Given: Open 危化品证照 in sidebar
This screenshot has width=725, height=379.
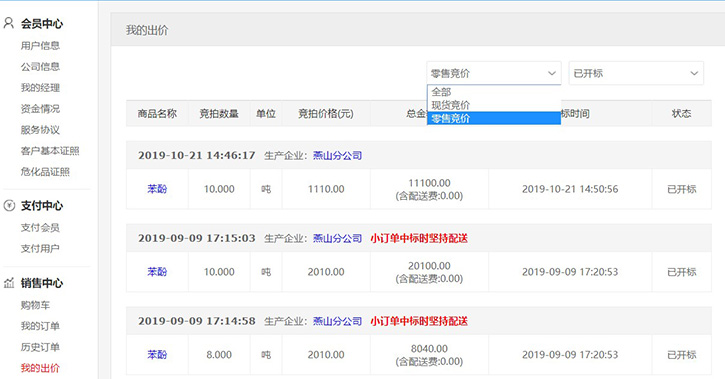Looking at the screenshot, I should coord(45,172).
